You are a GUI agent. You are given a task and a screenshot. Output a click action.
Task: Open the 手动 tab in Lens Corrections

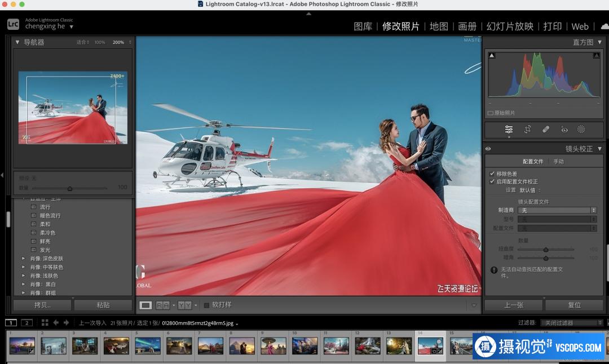pos(558,161)
